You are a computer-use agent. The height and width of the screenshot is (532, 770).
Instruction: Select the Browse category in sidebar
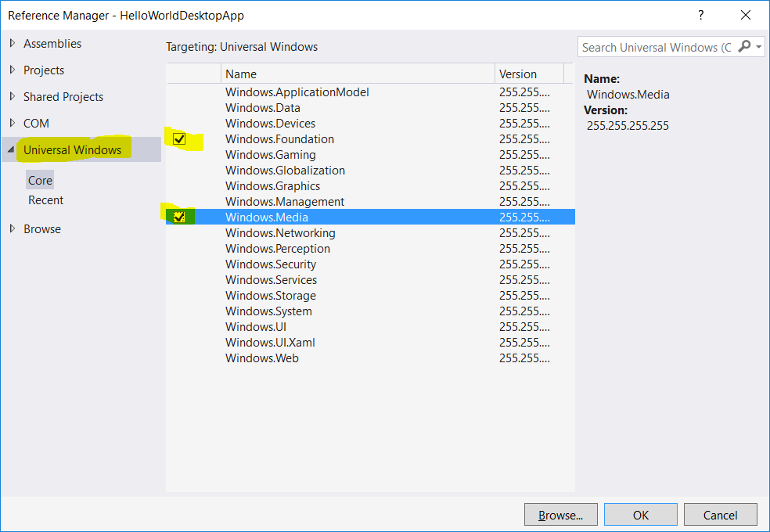click(42, 229)
